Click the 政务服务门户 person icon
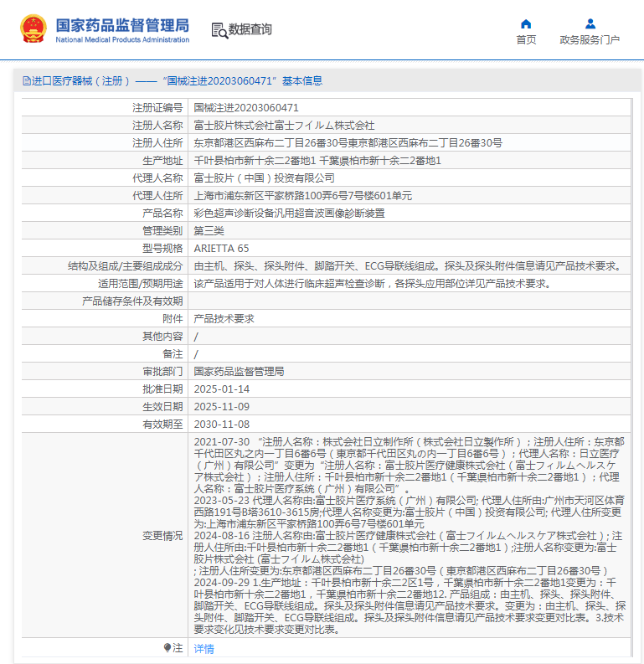Screen dimensions: 644x664 coord(590,23)
